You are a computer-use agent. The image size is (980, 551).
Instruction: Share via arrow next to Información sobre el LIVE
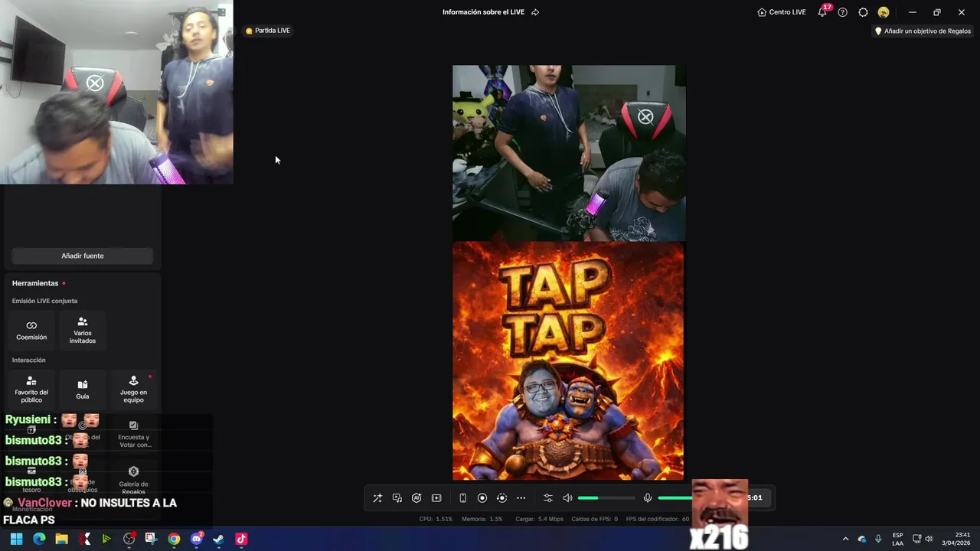(535, 12)
